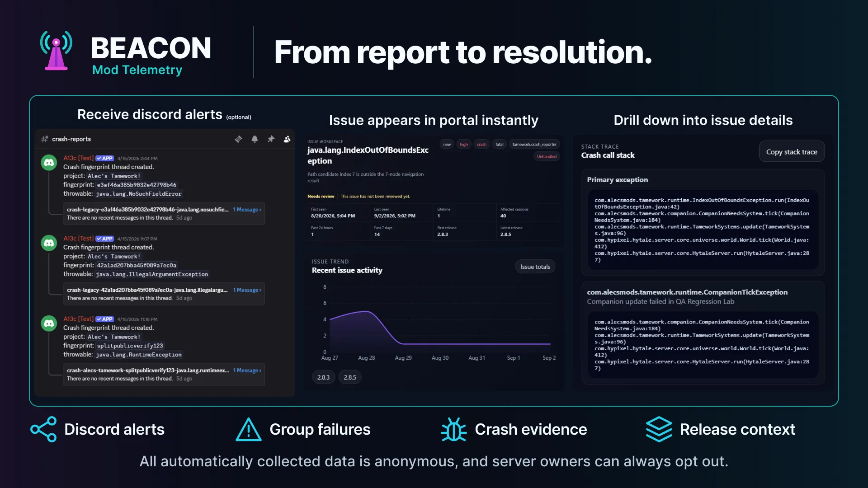Click the bot avatar on the 11:18 PM message
This screenshot has height=488, width=868.
49,324
